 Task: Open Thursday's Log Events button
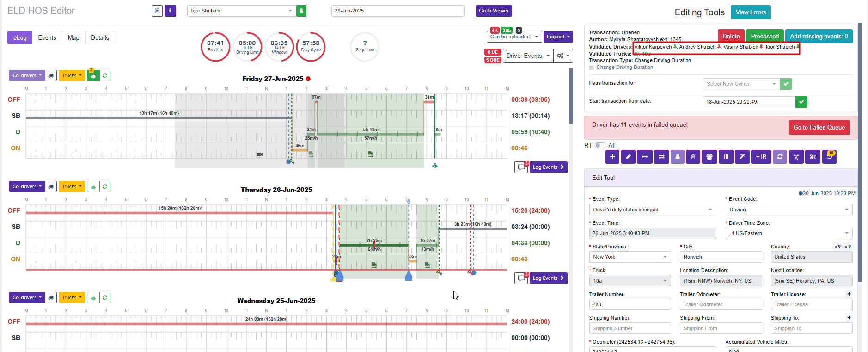[548, 278]
